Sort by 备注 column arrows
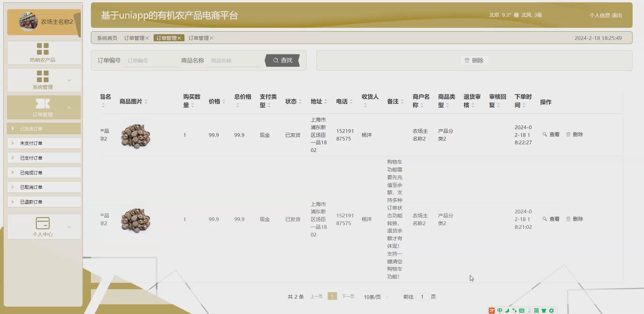Viewport: 644px width, 314px height. [x=402, y=101]
